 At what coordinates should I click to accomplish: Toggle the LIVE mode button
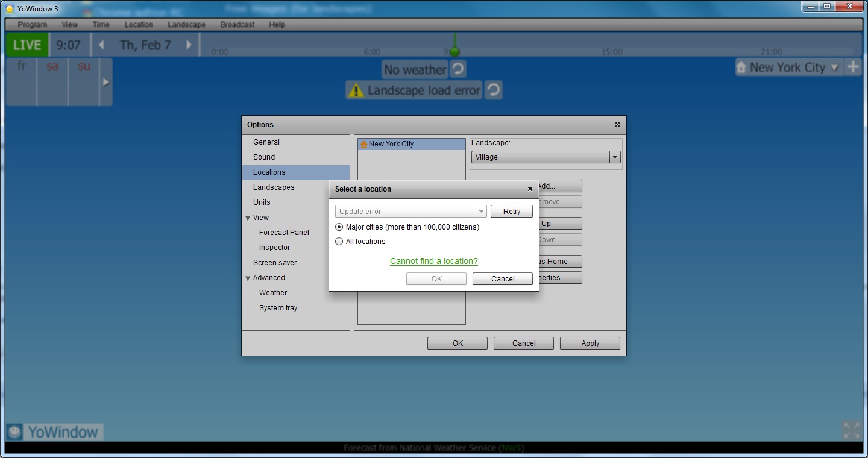[27, 45]
